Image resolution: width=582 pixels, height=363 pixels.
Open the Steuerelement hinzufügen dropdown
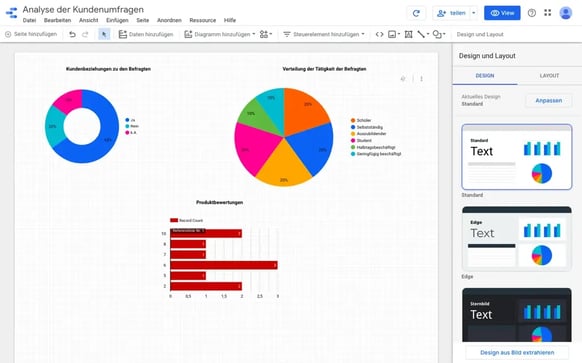(324, 35)
